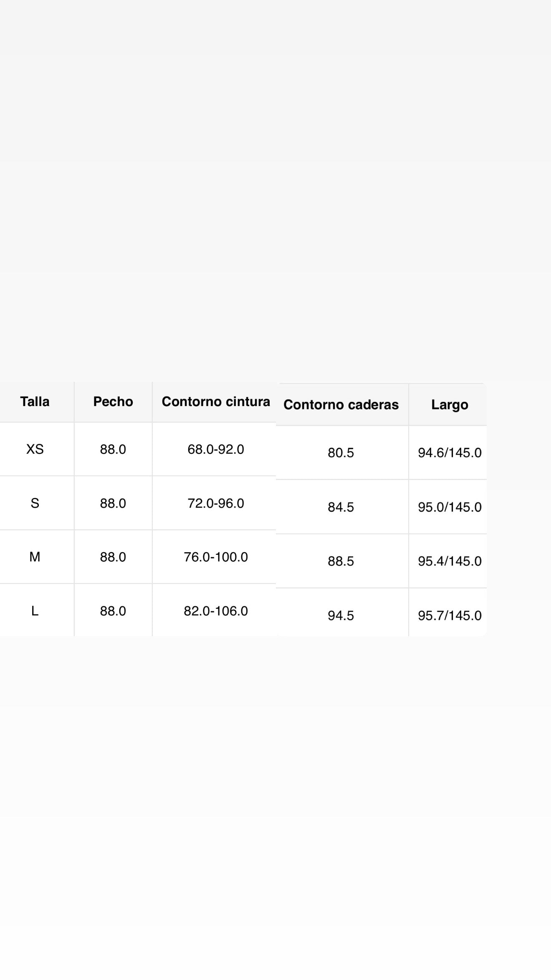Image resolution: width=551 pixels, height=980 pixels.
Task: Click the Pecho column header
Action: (x=113, y=401)
